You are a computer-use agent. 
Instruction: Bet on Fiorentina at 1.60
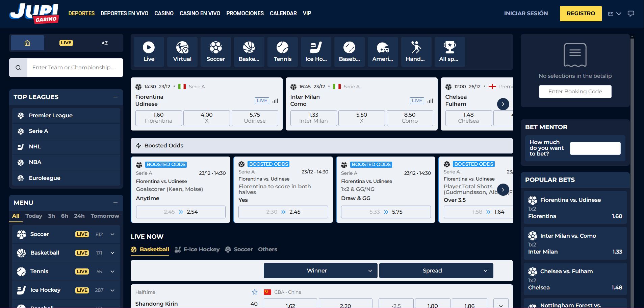158,118
